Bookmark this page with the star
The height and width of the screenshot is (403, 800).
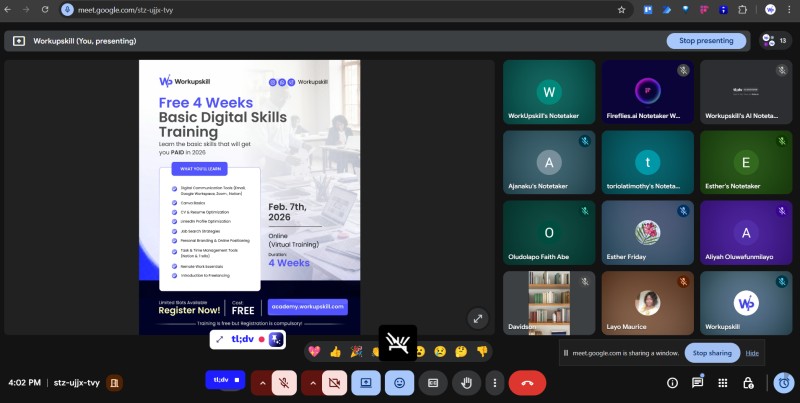621,10
